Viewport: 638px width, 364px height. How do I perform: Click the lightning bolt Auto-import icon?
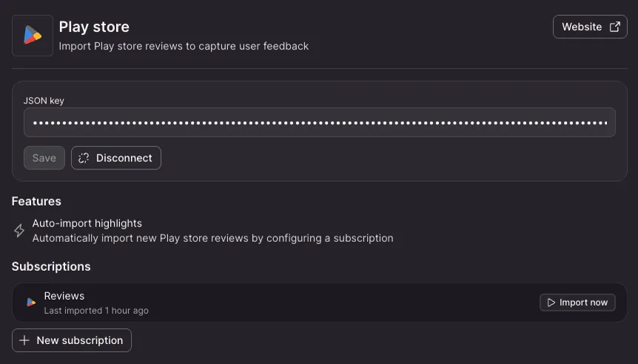[19, 231]
